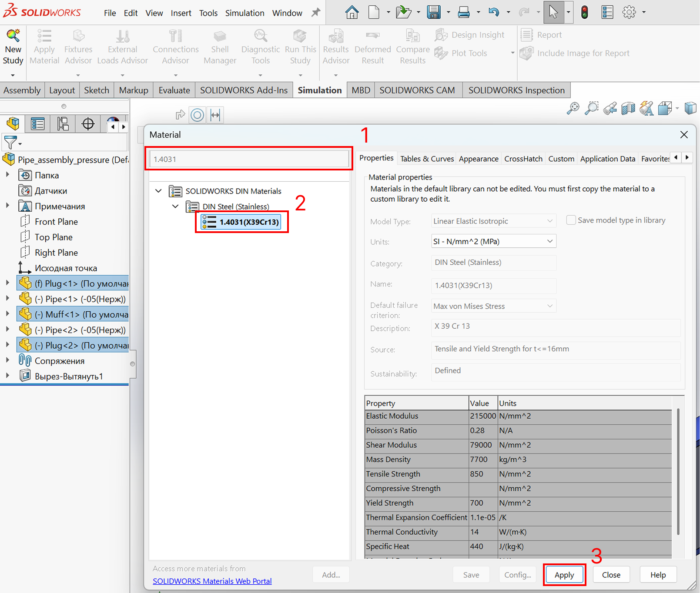Viewport: 700px width, 593px height.
Task: Switch to the Appearance tab
Action: tap(479, 159)
